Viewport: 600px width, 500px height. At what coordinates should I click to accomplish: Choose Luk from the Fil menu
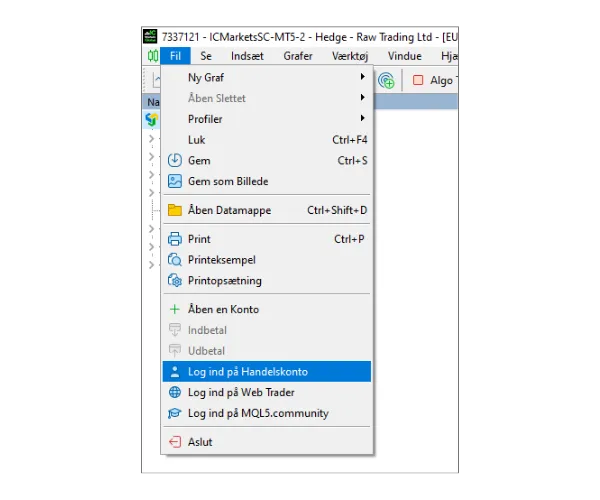(x=197, y=140)
